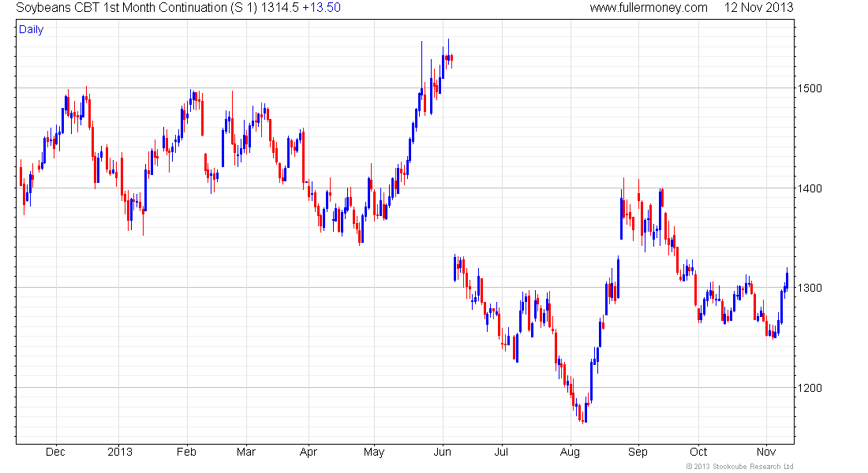Click the Mar label on time axis
This screenshot has height=473, width=868.
245,452
